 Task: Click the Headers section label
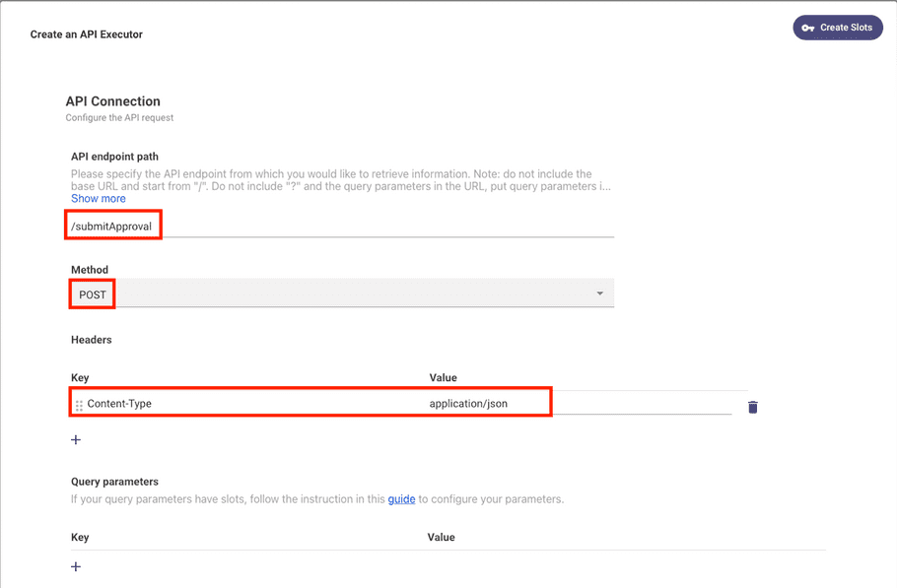(x=92, y=340)
